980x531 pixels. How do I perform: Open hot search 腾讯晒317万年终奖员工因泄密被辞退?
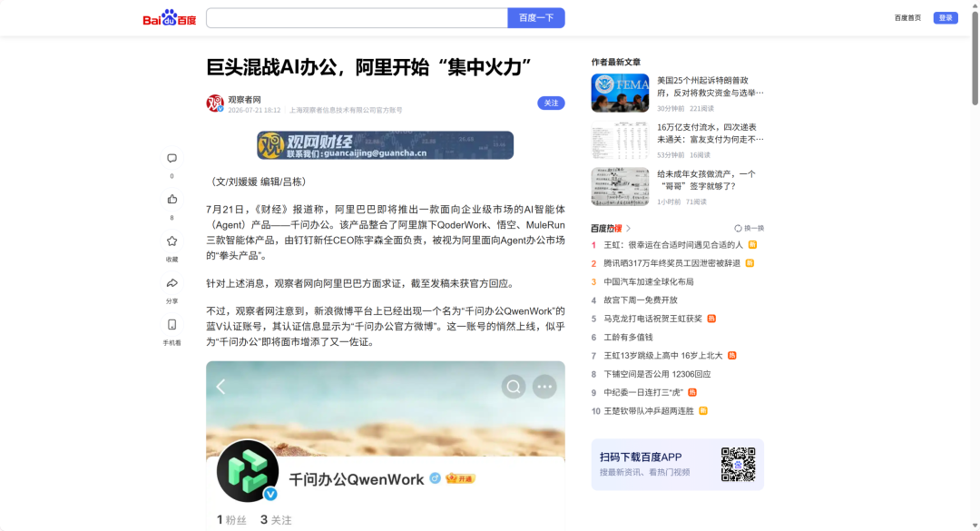tap(671, 263)
